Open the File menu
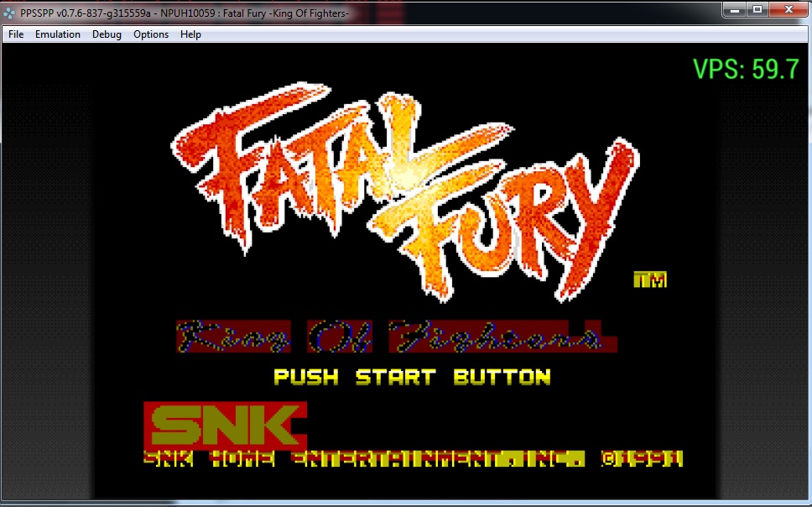 coord(16,34)
